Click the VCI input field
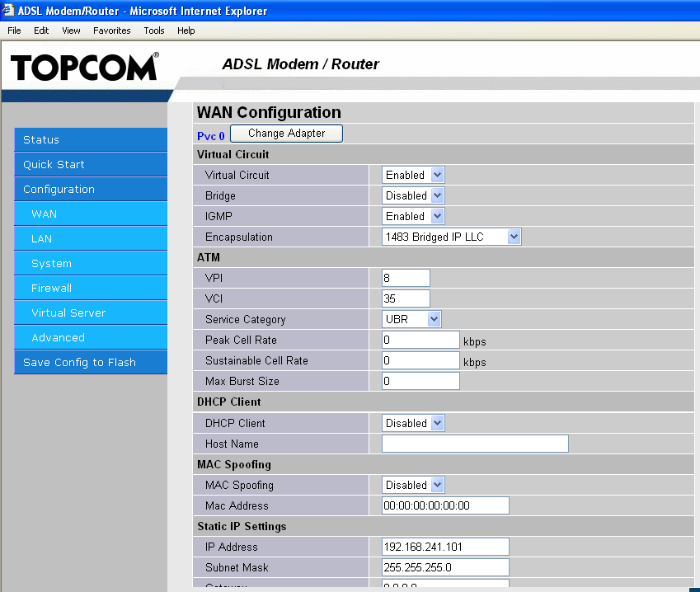Image resolution: width=700 pixels, height=592 pixels. pos(406,298)
